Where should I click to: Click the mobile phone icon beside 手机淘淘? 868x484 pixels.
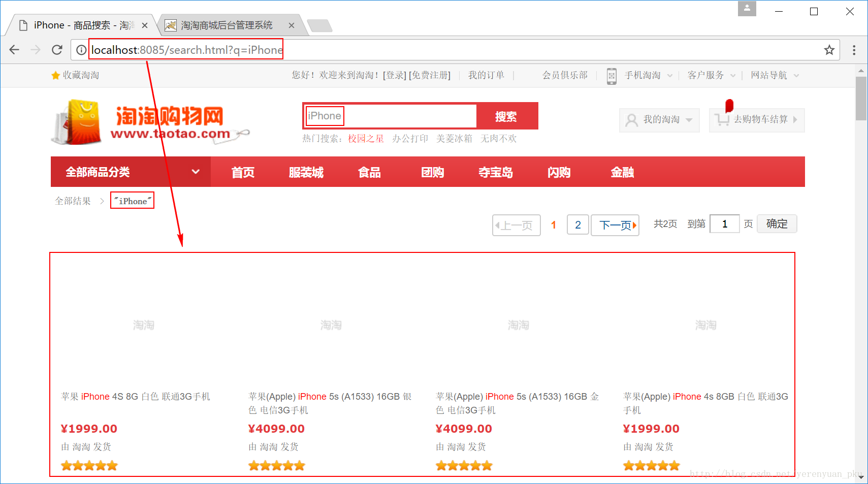click(612, 76)
